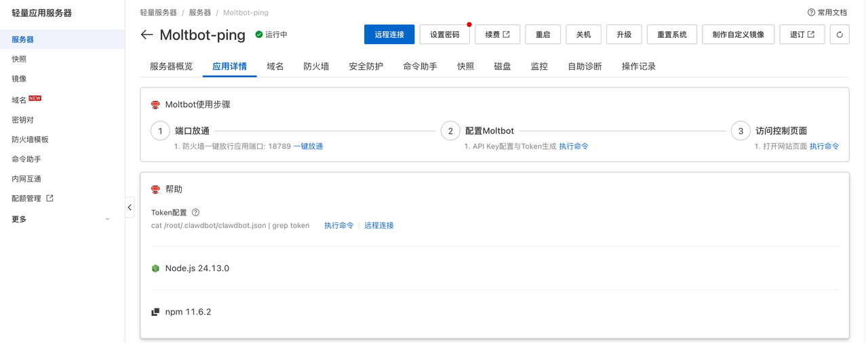The width and height of the screenshot is (868, 343).
Task: Open the 域名 tab
Action: click(275, 66)
